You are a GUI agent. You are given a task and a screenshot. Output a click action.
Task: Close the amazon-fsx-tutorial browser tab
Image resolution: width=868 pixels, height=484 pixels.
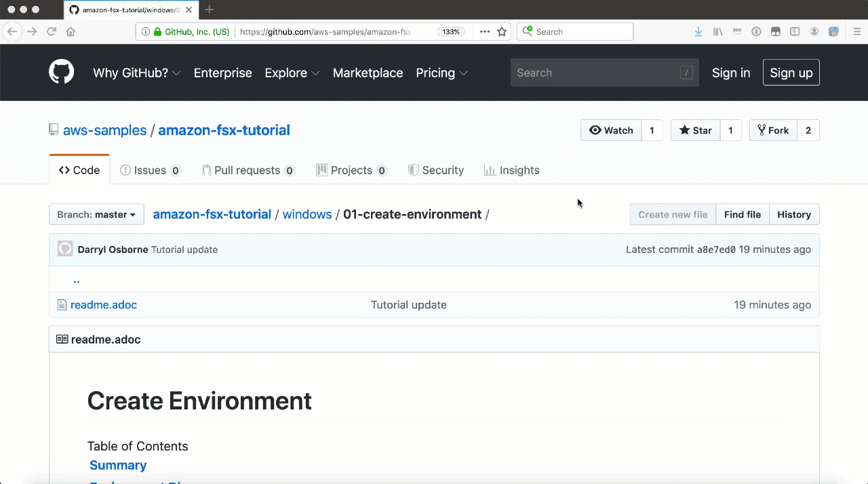pyautogui.click(x=189, y=10)
